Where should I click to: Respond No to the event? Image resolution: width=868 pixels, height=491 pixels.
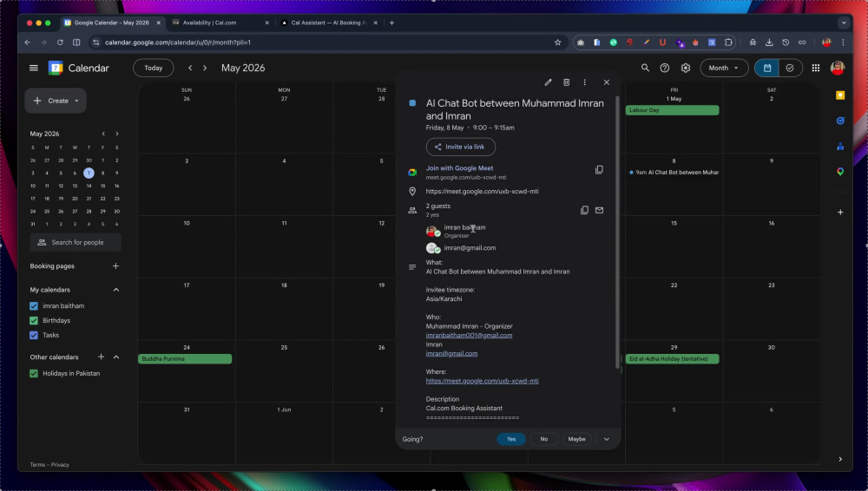click(x=543, y=439)
